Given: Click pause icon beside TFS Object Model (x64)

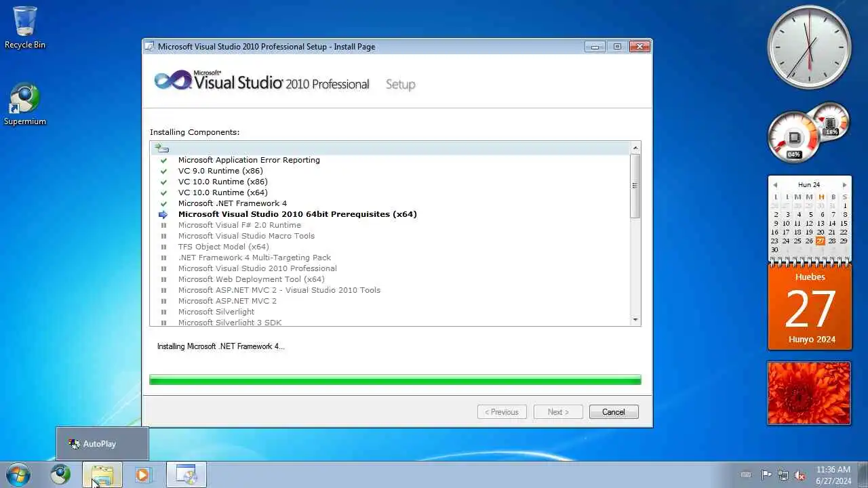Looking at the screenshot, I should (163, 247).
